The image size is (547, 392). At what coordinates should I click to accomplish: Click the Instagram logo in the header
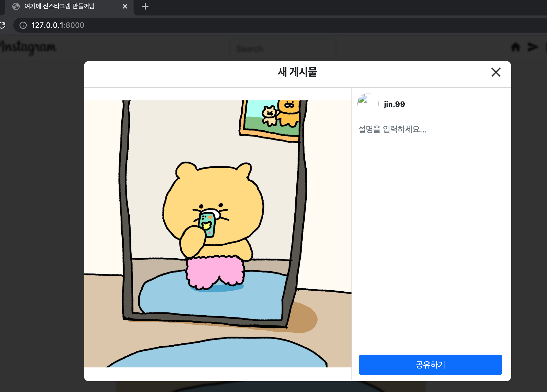pos(28,47)
